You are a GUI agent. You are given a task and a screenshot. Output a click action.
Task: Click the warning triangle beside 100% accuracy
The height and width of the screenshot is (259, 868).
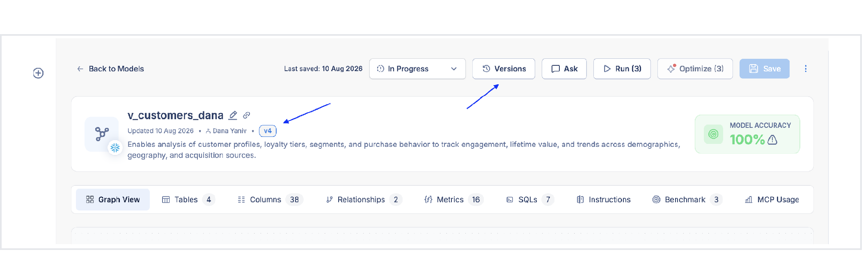(772, 140)
